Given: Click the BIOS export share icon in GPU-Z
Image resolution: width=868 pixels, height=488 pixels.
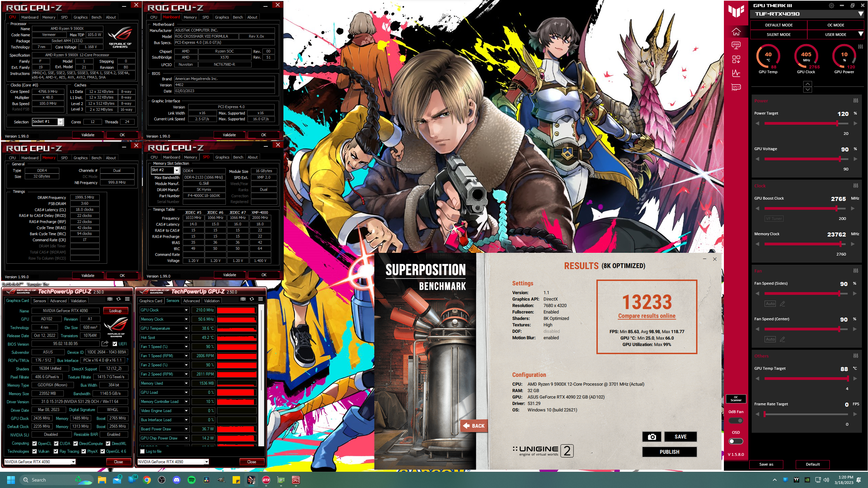Looking at the screenshot, I should 105,344.
